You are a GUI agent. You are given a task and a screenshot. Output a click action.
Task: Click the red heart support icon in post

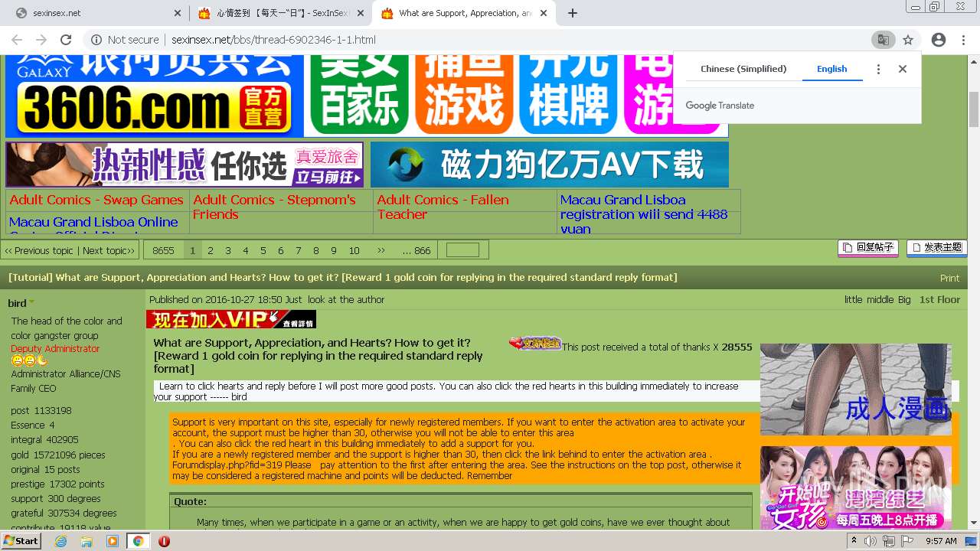pos(535,344)
